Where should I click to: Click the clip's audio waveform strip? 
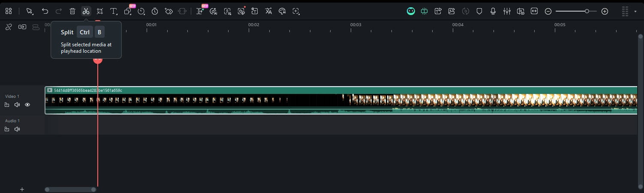(341, 111)
